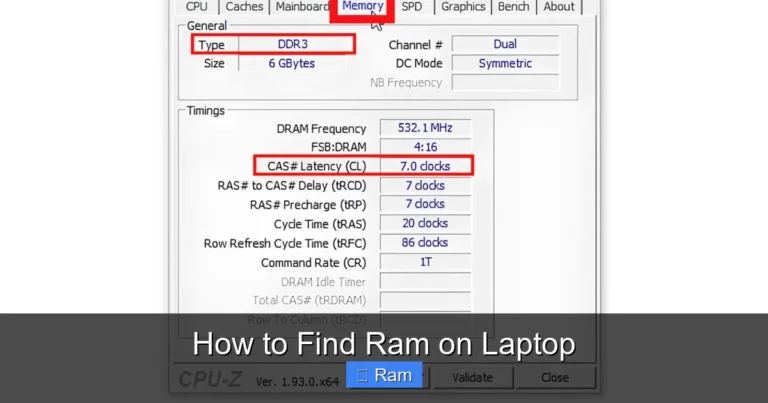Click the Channel # label
768x403 pixels.
pyautogui.click(x=415, y=45)
